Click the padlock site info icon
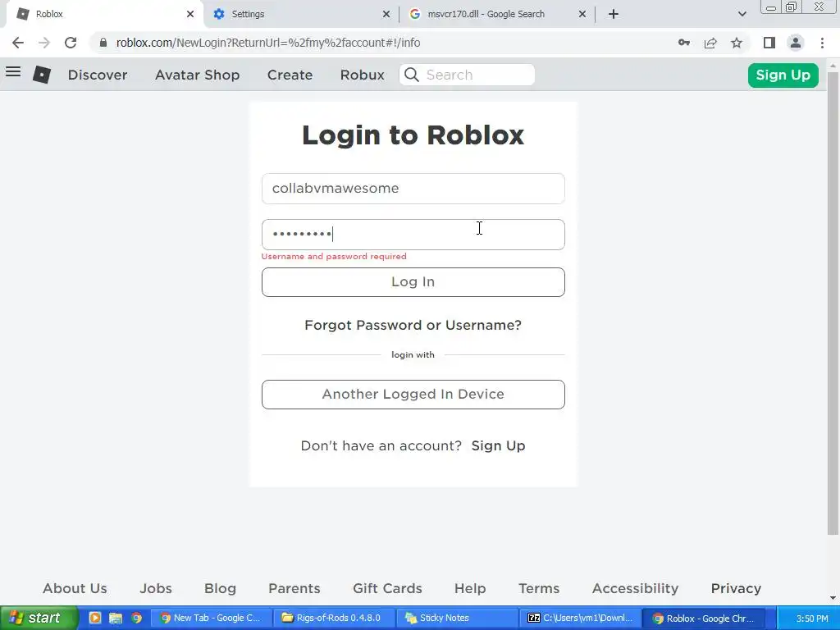Screen dimensions: 840x630 coord(103,43)
